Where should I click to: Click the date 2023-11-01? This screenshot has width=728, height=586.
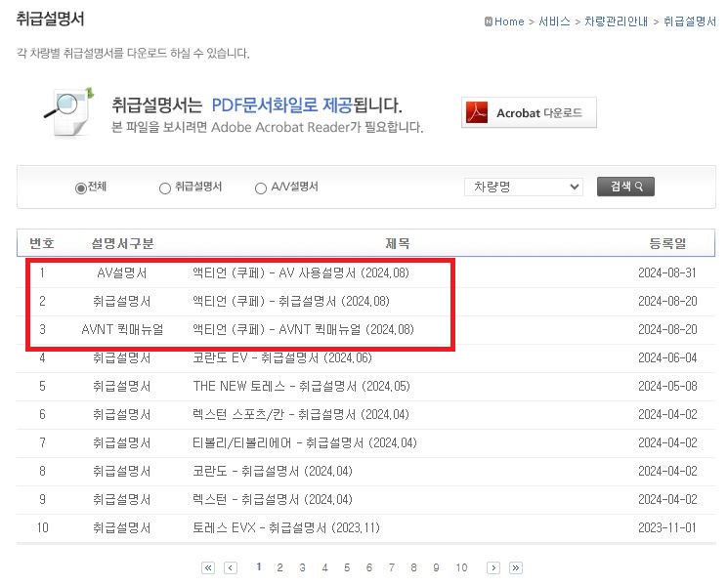[x=667, y=527]
